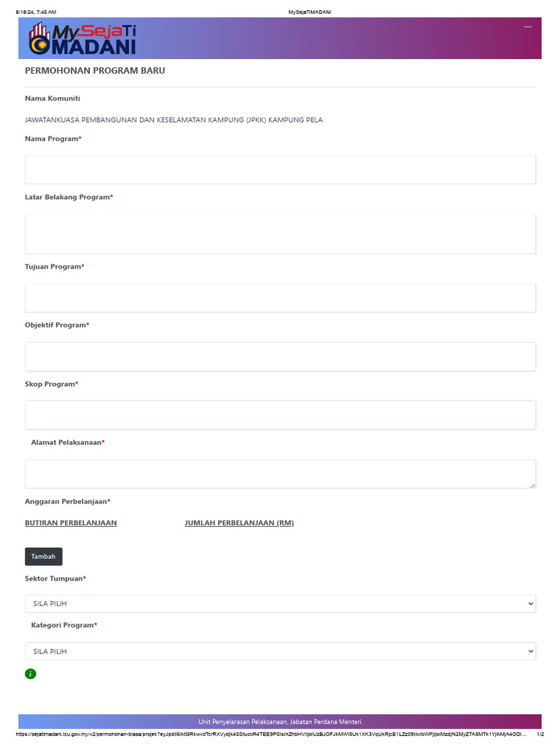Screen dimensions: 560x747
Task: Open the Sektor Tumpuan dropdown
Action: [280, 604]
